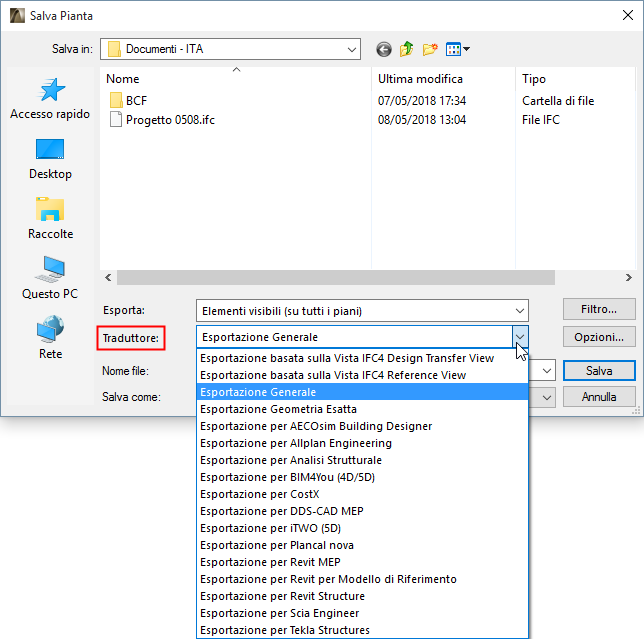The width and height of the screenshot is (644, 639).
Task: Pick Esportazione per CostX
Action: pos(362,494)
